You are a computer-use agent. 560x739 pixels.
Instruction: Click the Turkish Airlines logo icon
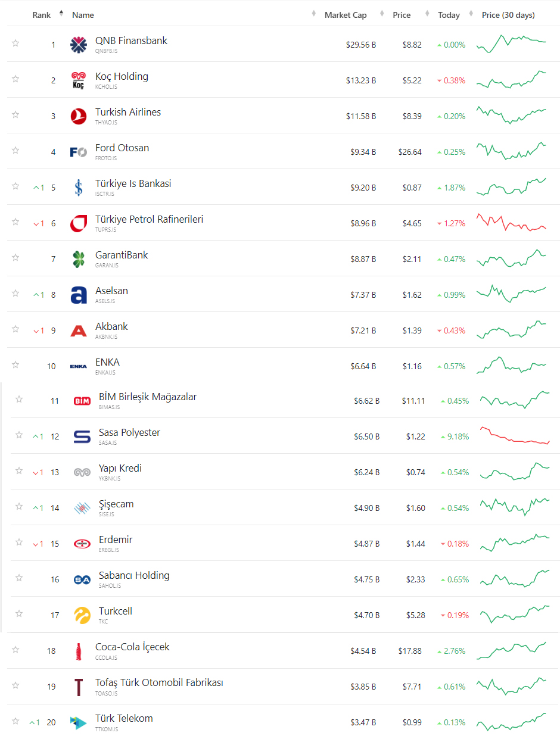[79, 116]
